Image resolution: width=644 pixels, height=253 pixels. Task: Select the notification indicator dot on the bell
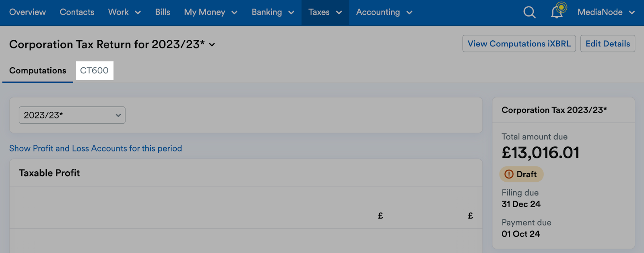point(561,7)
